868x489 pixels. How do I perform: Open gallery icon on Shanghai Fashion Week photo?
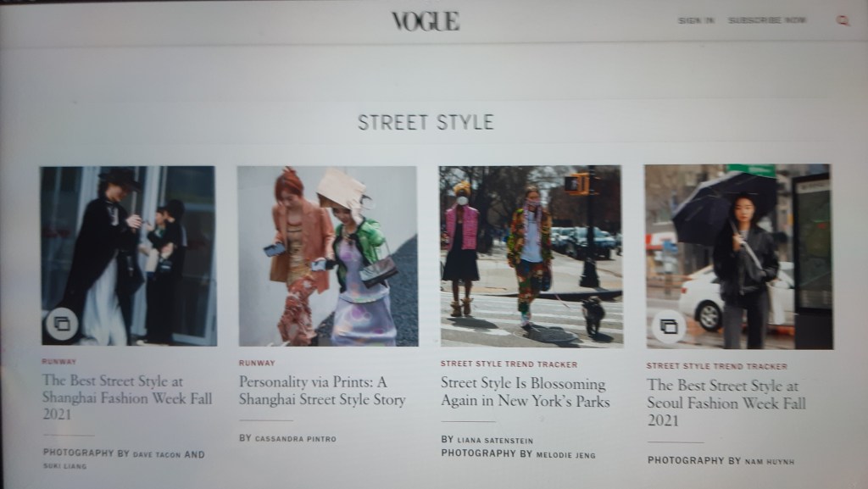61,324
